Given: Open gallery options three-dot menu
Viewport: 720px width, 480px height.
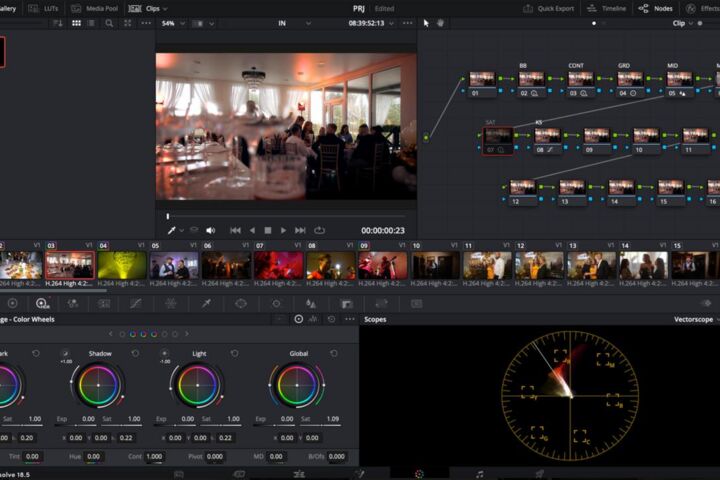Looking at the screenshot, I should pyautogui.click(x=146, y=23).
